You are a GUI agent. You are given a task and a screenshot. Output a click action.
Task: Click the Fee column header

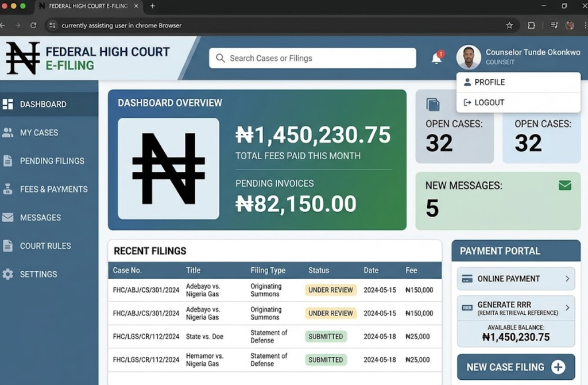coord(411,270)
